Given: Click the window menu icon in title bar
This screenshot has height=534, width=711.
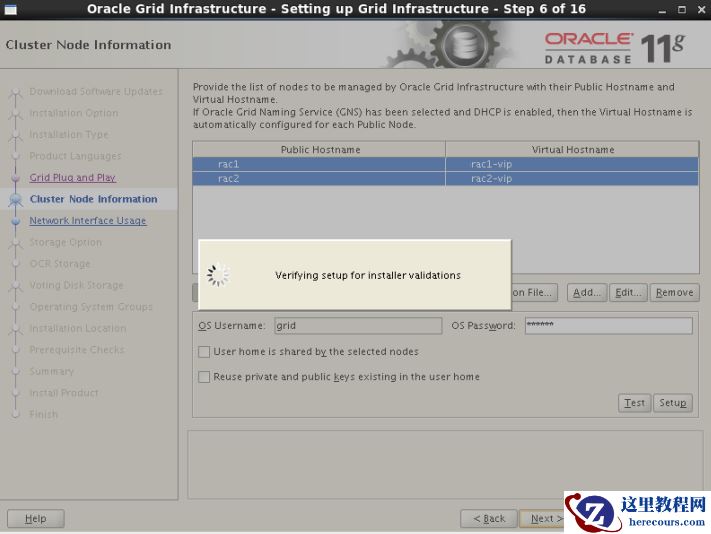Looking at the screenshot, I should [x=10, y=9].
